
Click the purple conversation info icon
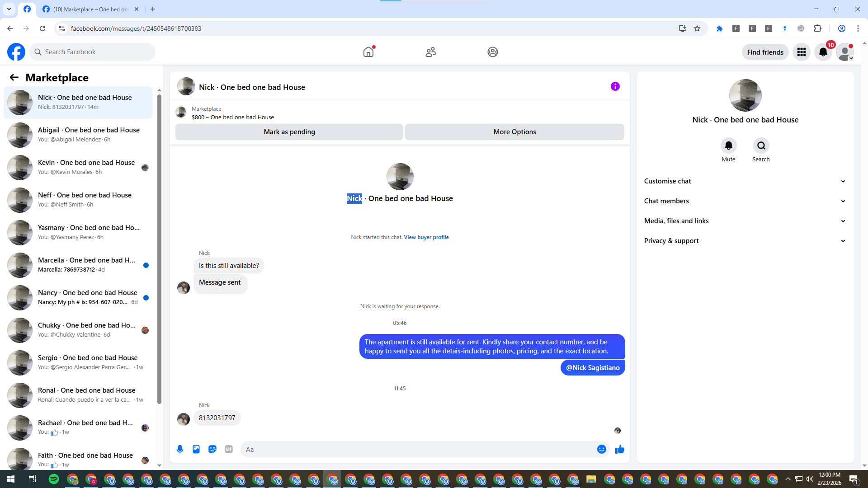[x=615, y=86]
